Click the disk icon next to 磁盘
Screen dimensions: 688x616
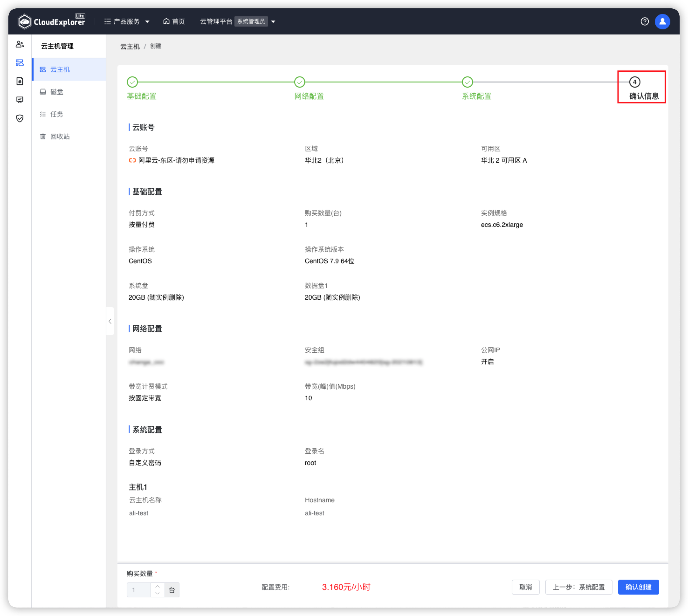(43, 92)
